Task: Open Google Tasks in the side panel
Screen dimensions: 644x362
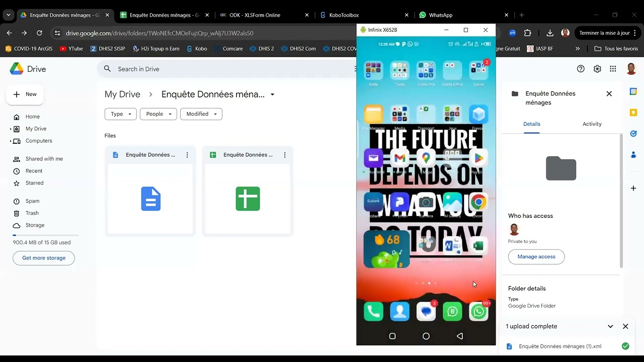Action: pyautogui.click(x=633, y=134)
